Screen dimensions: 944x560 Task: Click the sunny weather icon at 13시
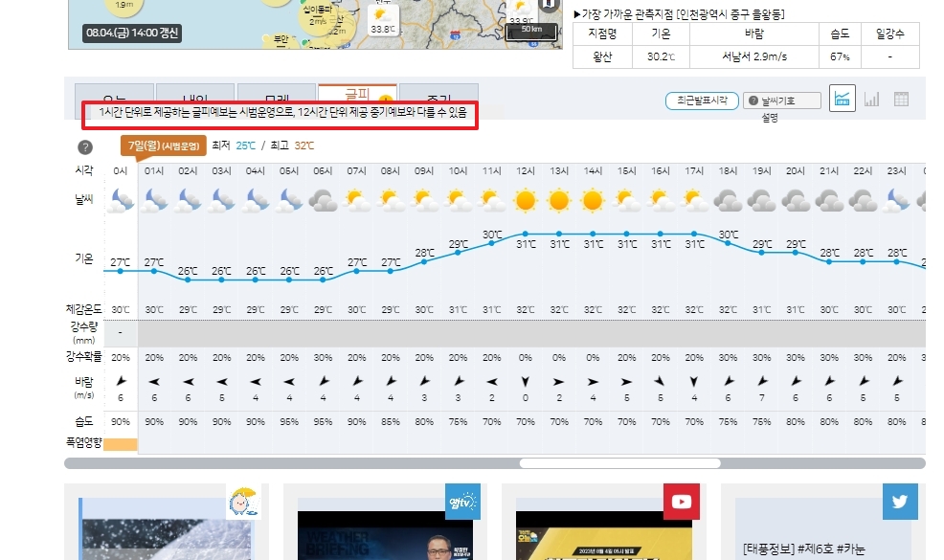click(559, 200)
